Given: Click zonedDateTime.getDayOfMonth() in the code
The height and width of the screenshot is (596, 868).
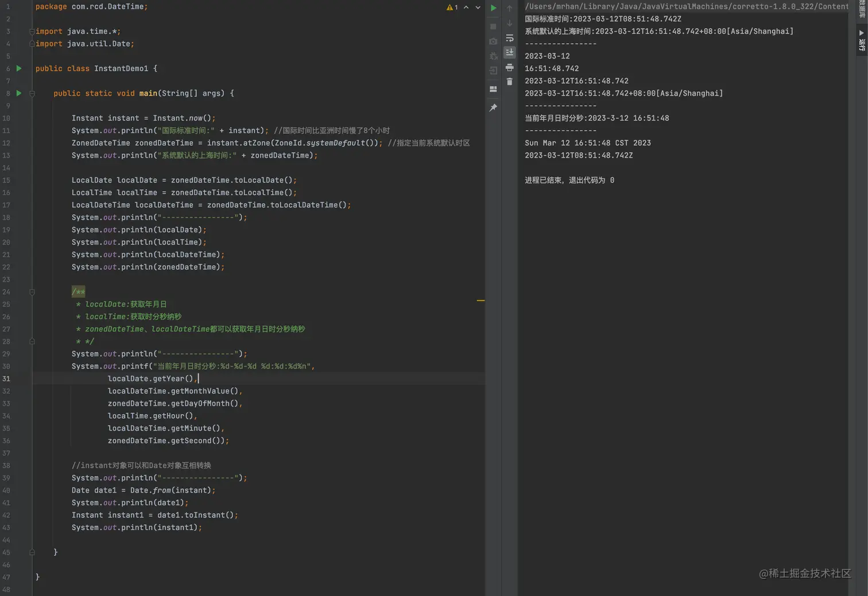Looking at the screenshot, I should pyautogui.click(x=173, y=403).
